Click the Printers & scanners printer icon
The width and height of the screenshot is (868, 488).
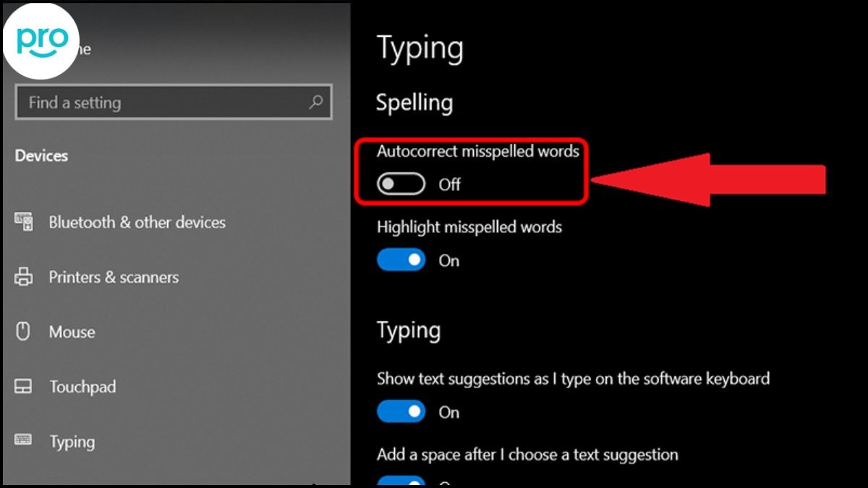coord(23,277)
